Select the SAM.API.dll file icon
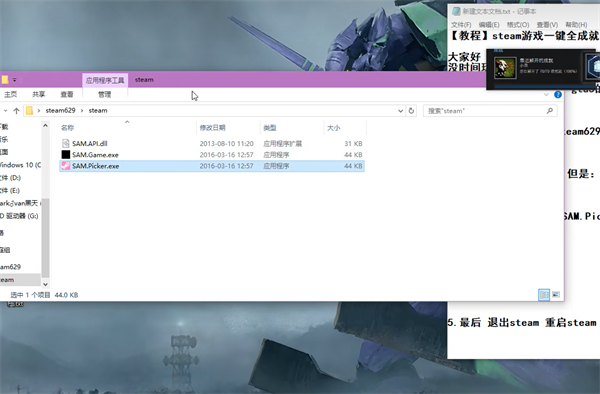Screen dimensions: 600x394 66,143
